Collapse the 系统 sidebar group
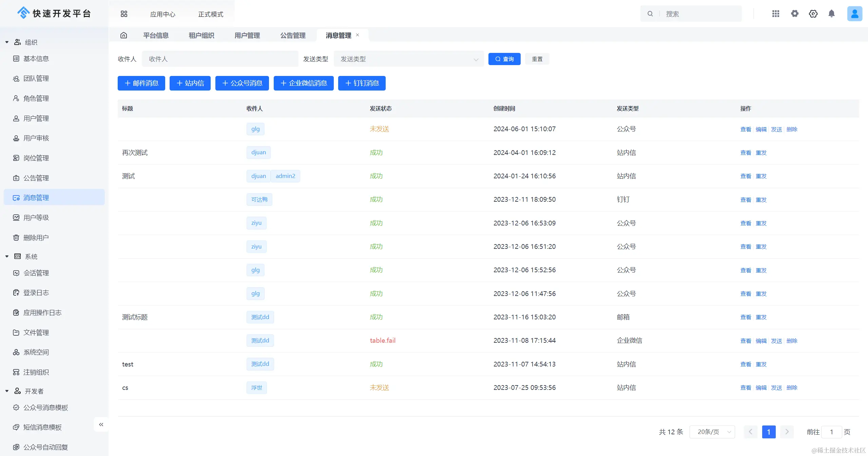Image resolution: width=868 pixels, height=456 pixels. click(x=7, y=257)
